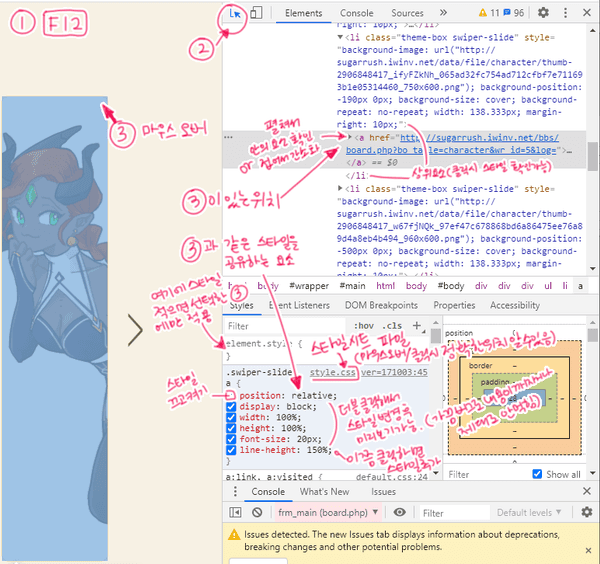Switch to the Sources tab
This screenshot has width=600, height=564.
(x=407, y=13)
